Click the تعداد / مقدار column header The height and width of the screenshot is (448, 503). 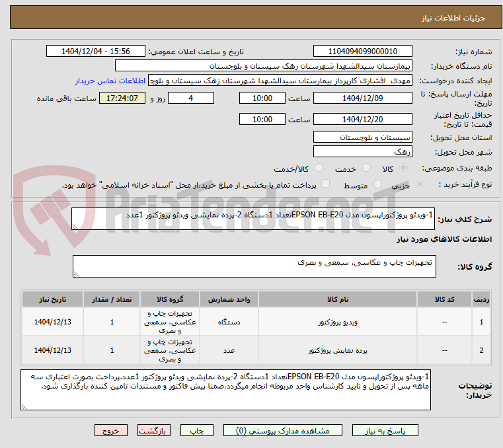[112, 299]
